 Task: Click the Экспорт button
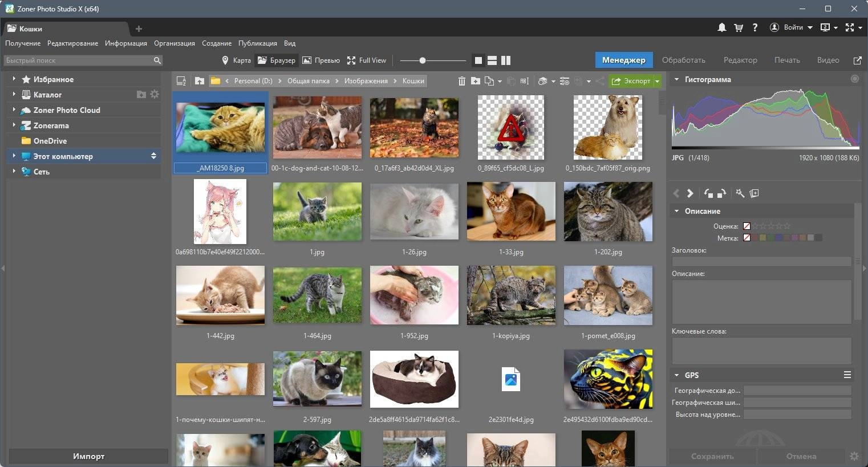[x=631, y=81]
